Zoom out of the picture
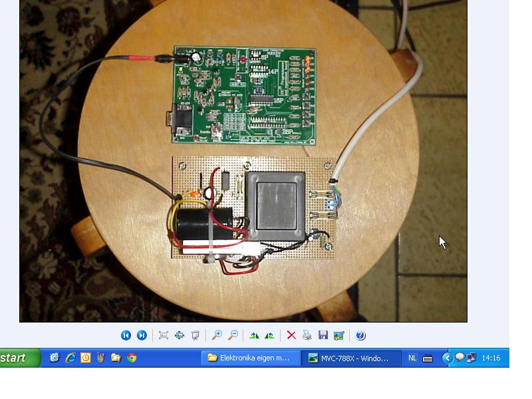This screenshot has width=532, height=399. (233, 336)
